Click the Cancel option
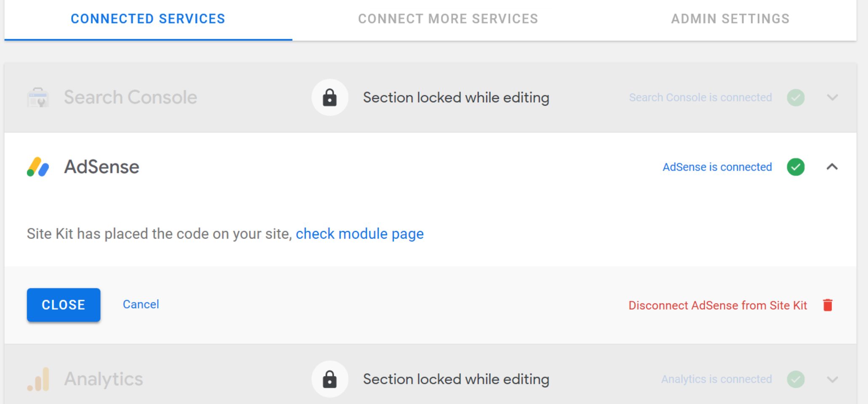Screen dimensions: 868x404 click(141, 304)
